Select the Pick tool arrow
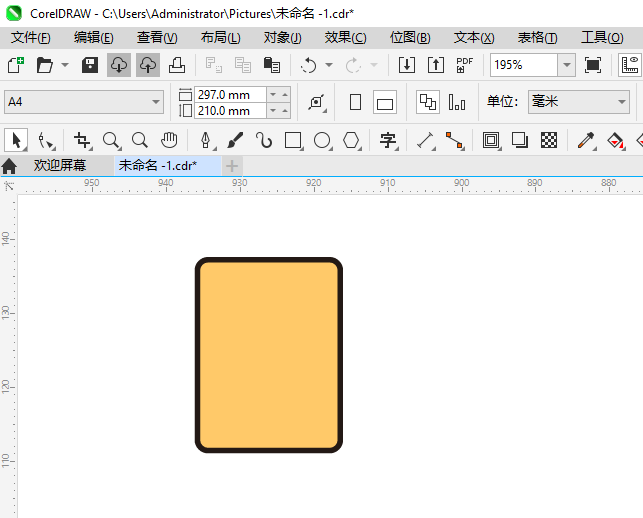This screenshot has height=518, width=643. coord(16,141)
